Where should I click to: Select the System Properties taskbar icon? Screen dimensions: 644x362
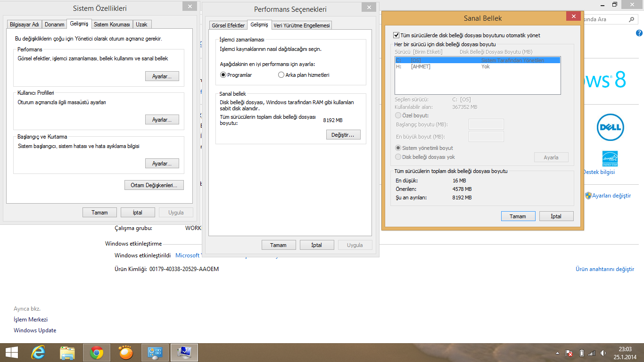tap(184, 353)
